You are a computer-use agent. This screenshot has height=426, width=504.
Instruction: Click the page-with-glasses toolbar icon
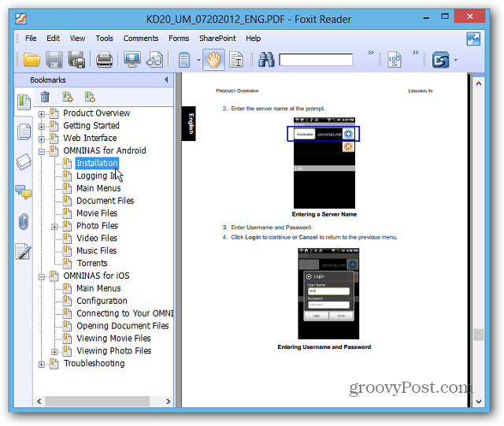[x=155, y=60]
